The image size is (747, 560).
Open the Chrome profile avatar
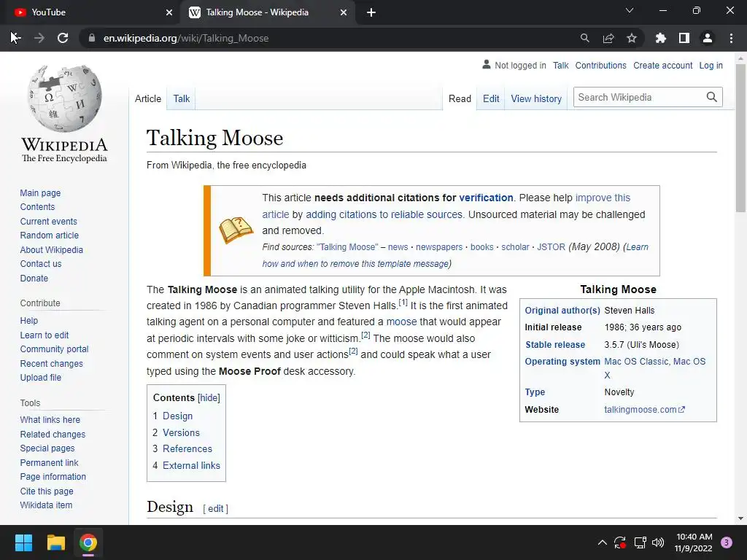pyautogui.click(x=708, y=38)
